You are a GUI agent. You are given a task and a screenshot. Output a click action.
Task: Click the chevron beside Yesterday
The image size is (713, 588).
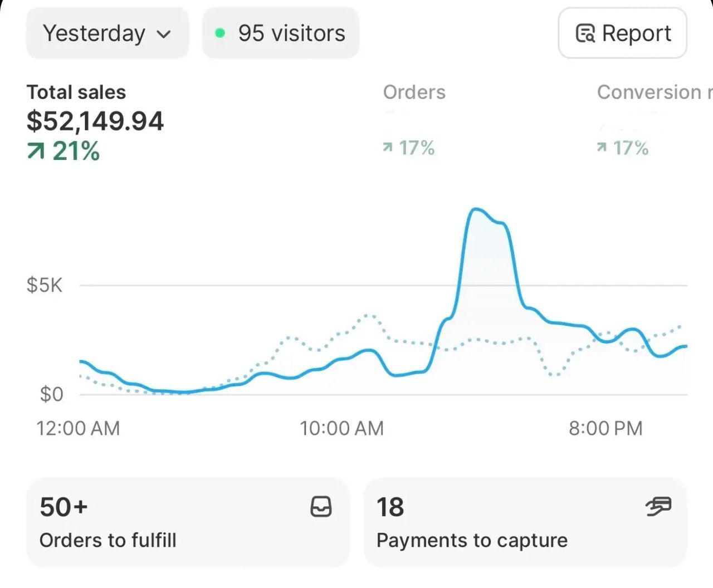[x=163, y=35]
